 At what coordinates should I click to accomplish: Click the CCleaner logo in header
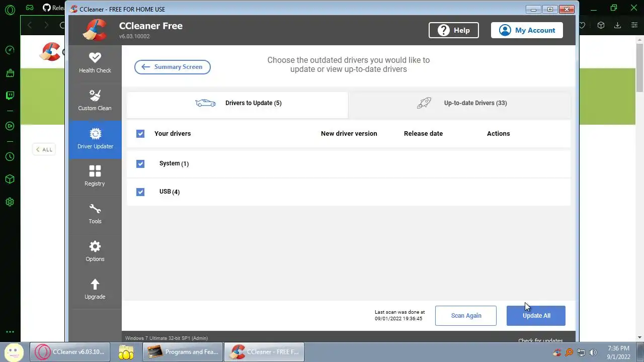tap(95, 30)
